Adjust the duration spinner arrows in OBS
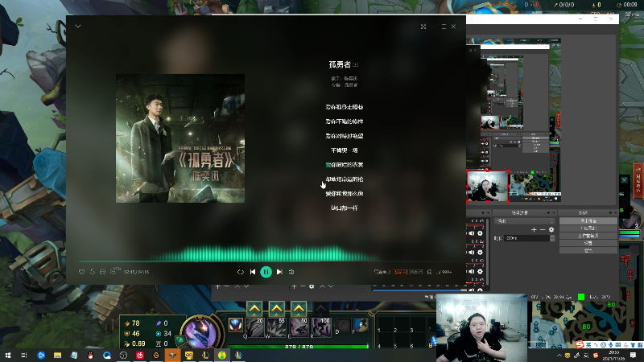644x362 pixels. pyautogui.click(x=552, y=238)
